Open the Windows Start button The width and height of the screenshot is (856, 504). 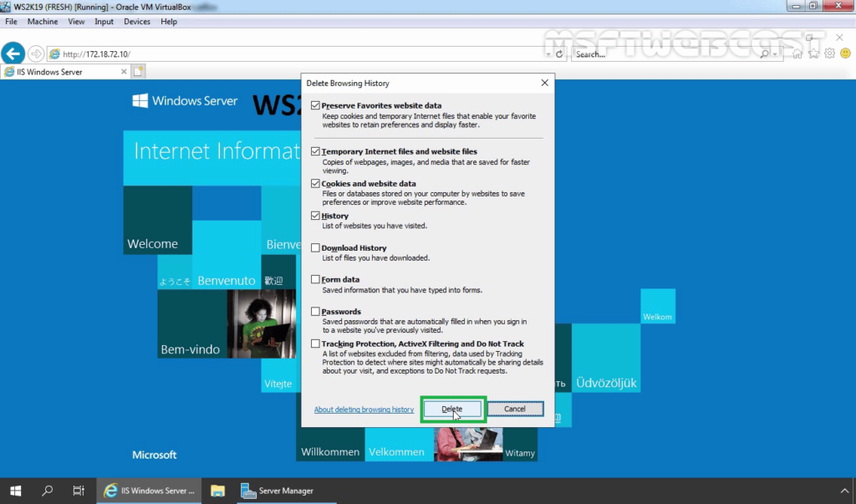coord(15,491)
